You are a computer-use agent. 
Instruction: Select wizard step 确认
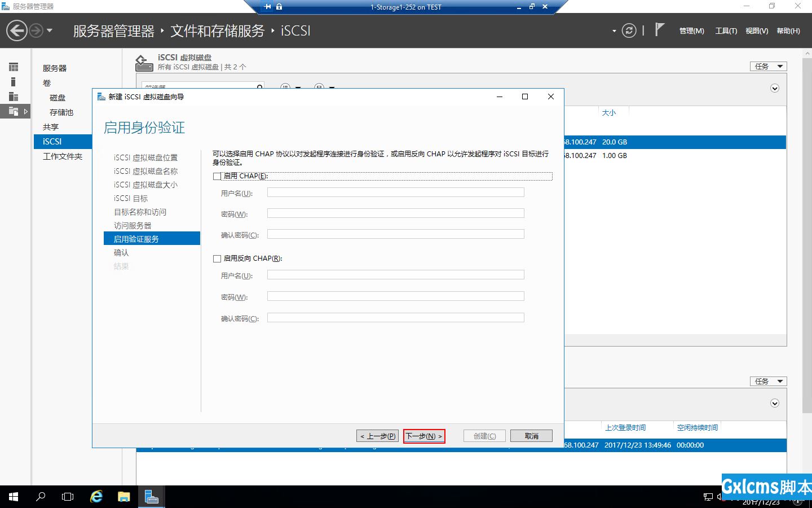tap(121, 252)
